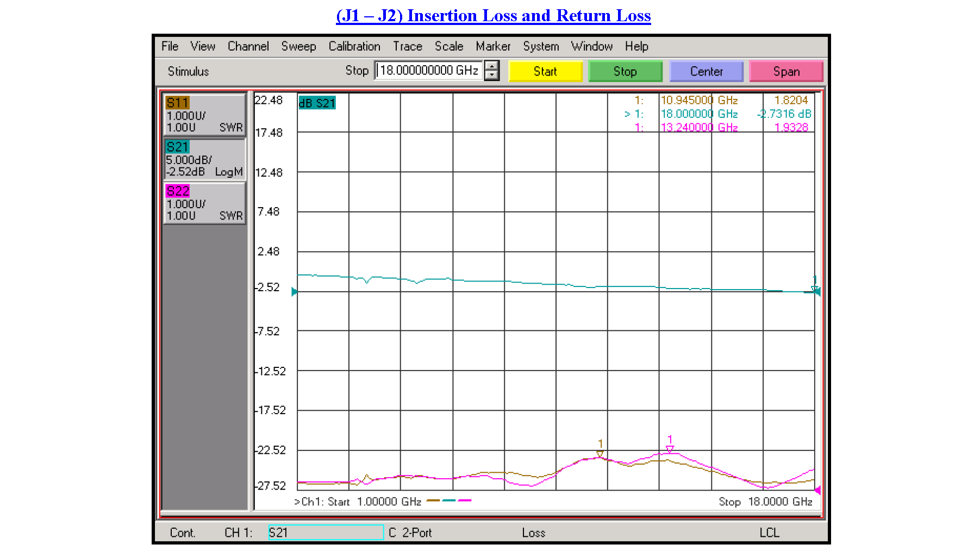Select marker 1 on the S22 trace

point(670,448)
